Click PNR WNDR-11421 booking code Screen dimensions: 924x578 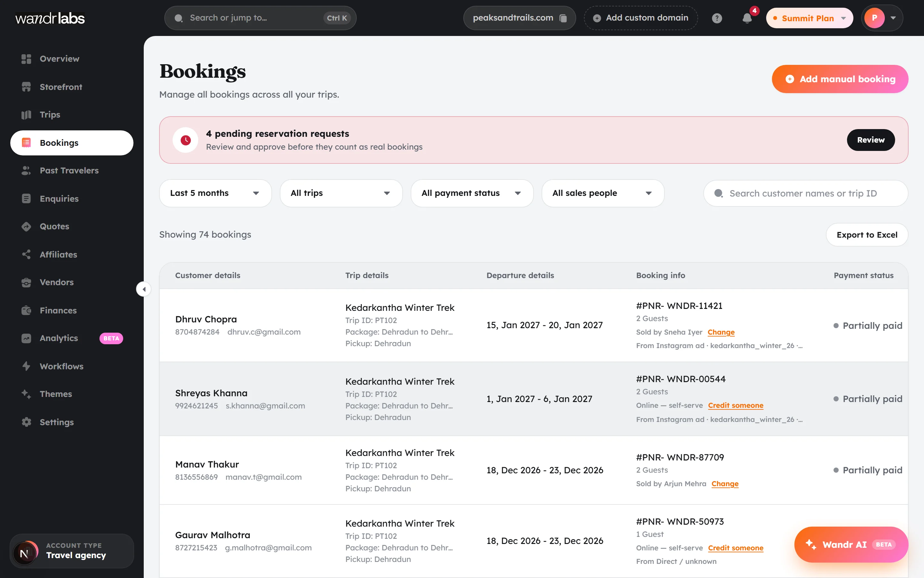679,306
